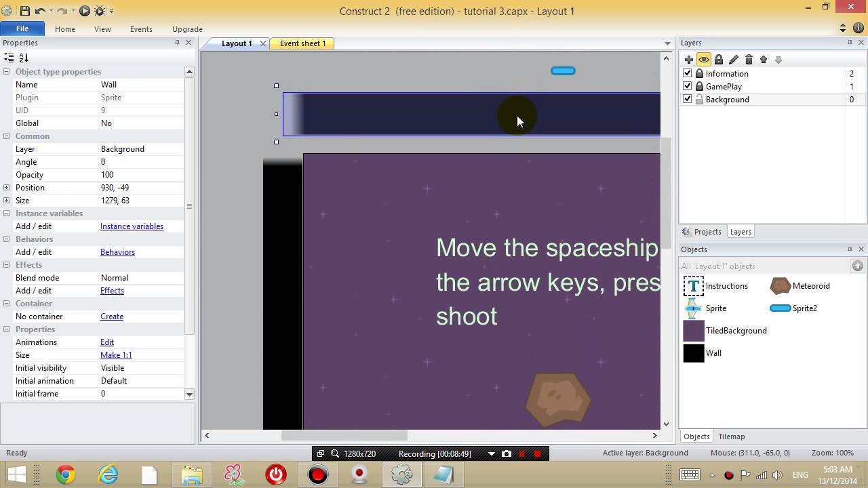868x488 pixels.
Task: Take a screenshot with the recorder camera icon
Action: (x=507, y=453)
